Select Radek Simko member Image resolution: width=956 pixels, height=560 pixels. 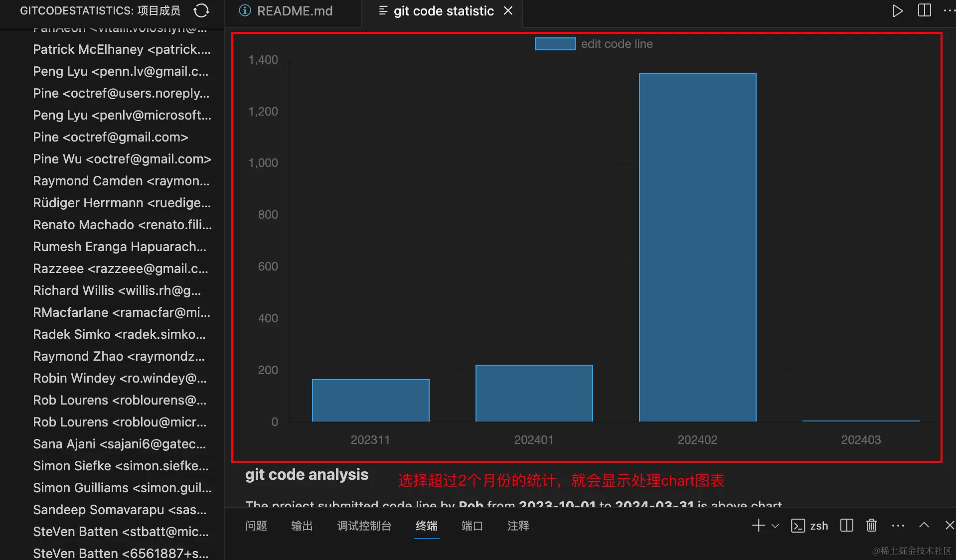pos(112,334)
